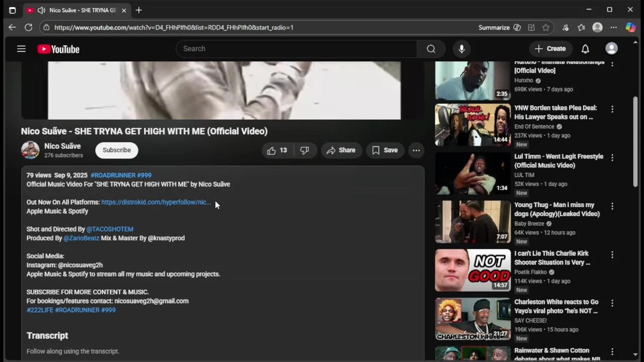Select the Nico Suãve browser tab
Image resolution: width=644 pixels, height=362 pixels.
[x=77, y=10]
